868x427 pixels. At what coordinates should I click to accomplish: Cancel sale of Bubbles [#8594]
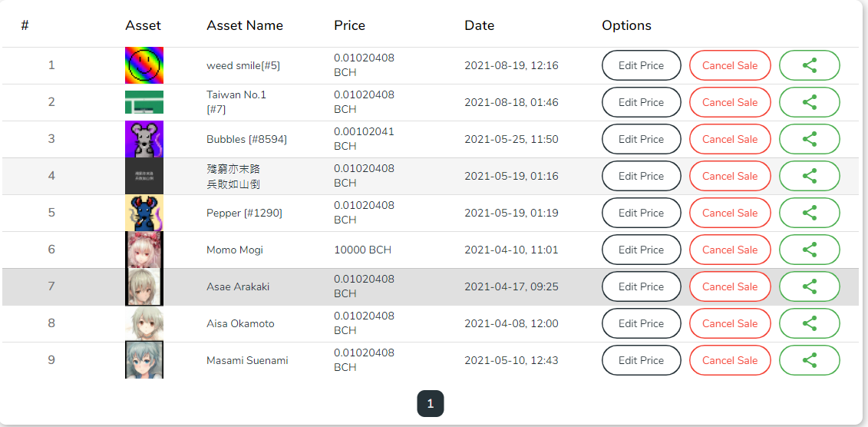click(x=730, y=139)
